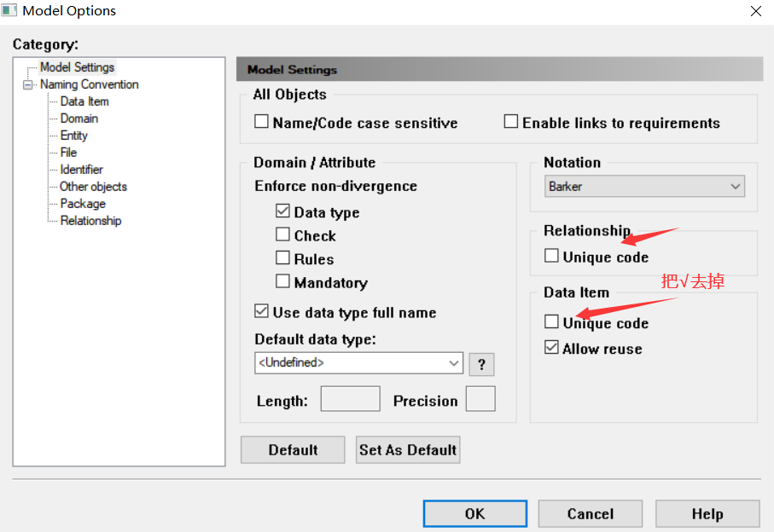The width and height of the screenshot is (774, 532).
Task: Open the Default data type combo box
Action: coord(359,363)
